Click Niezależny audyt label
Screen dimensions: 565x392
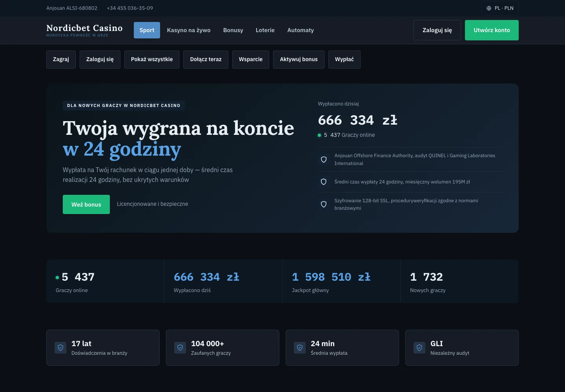coord(450,353)
